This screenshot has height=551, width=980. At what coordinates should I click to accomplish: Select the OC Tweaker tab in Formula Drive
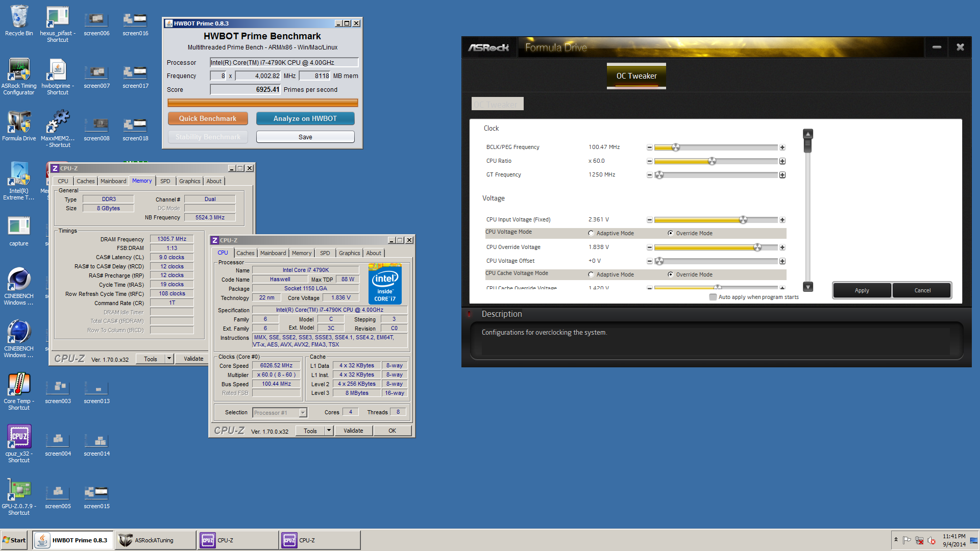[x=636, y=76]
